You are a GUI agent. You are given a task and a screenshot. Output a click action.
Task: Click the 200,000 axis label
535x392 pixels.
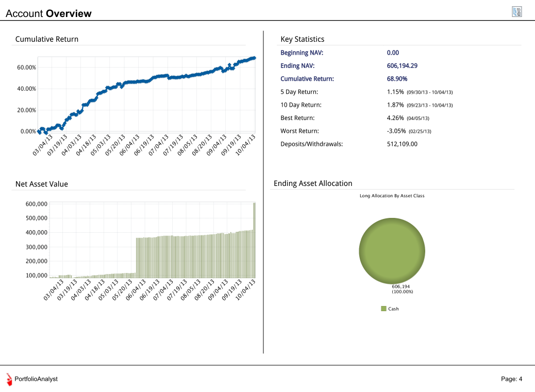pyautogui.click(x=37, y=261)
